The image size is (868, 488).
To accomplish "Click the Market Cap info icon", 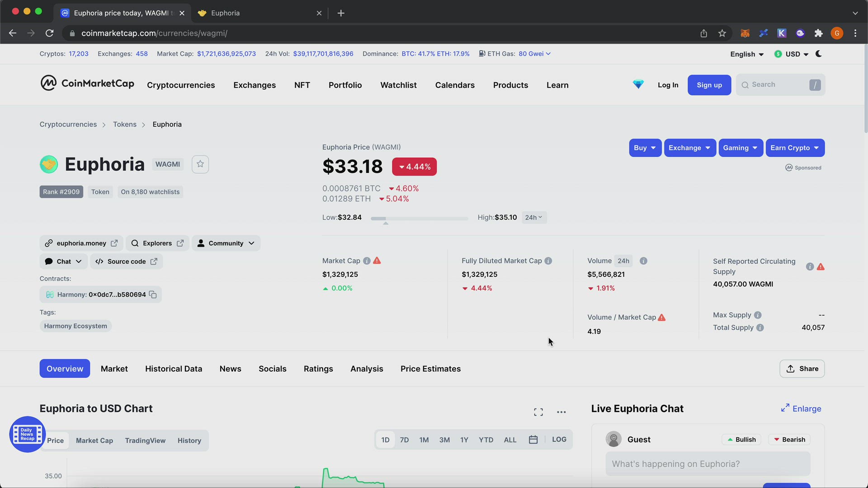I will 367,261.
